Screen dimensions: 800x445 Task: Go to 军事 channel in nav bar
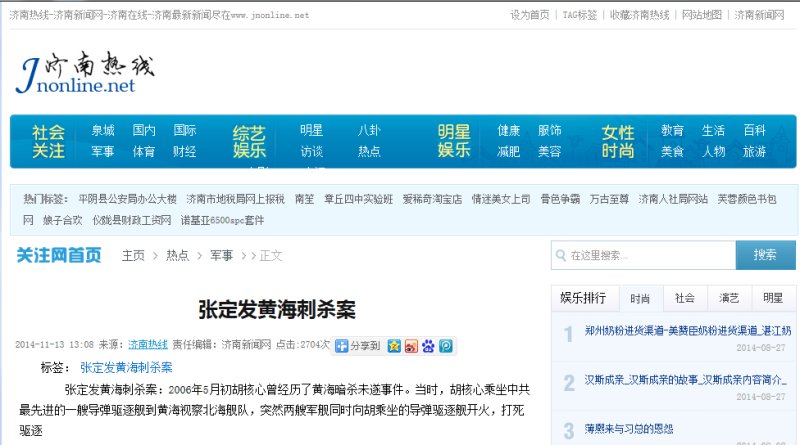point(103,152)
